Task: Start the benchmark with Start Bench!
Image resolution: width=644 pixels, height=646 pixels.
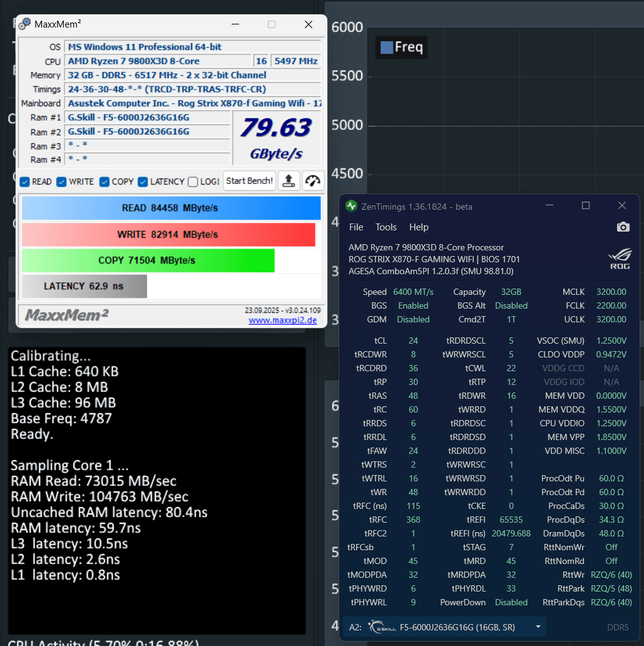Action: (249, 181)
